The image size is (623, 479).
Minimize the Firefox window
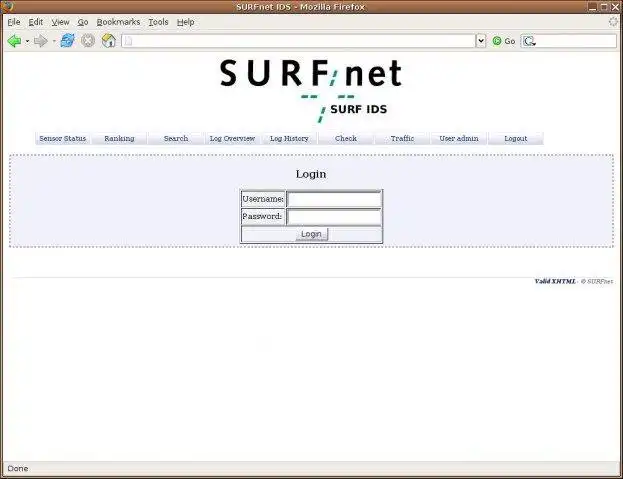click(592, 6)
